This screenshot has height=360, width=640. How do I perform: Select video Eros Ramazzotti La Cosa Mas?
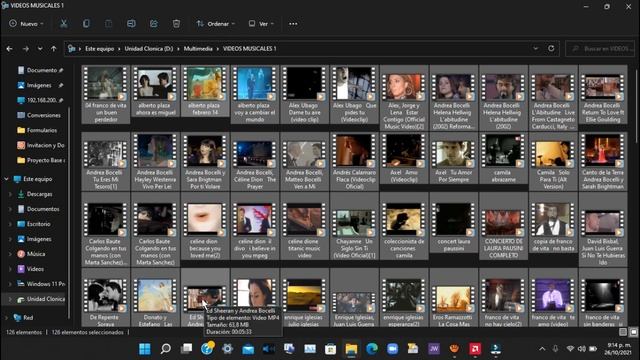click(453, 298)
